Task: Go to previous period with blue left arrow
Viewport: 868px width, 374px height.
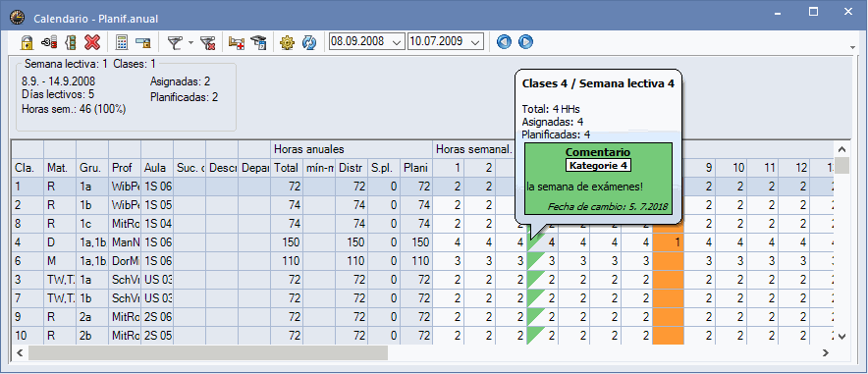Action: (x=504, y=42)
